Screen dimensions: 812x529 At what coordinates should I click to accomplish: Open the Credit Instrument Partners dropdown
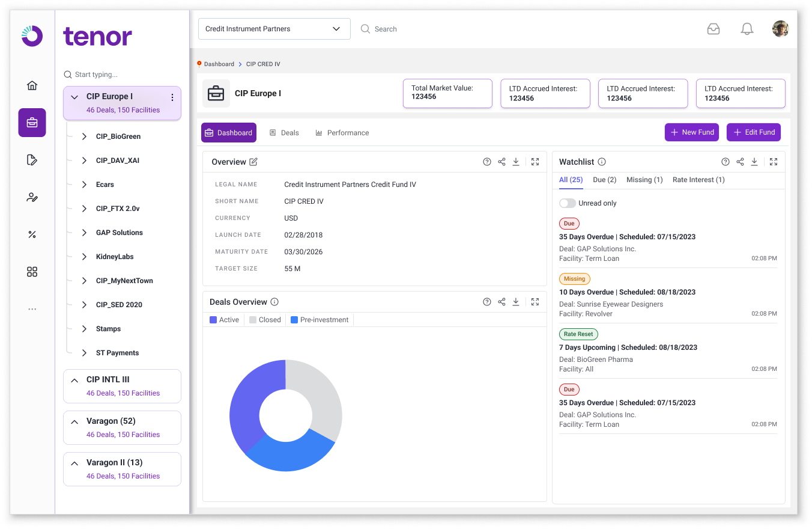coord(274,29)
